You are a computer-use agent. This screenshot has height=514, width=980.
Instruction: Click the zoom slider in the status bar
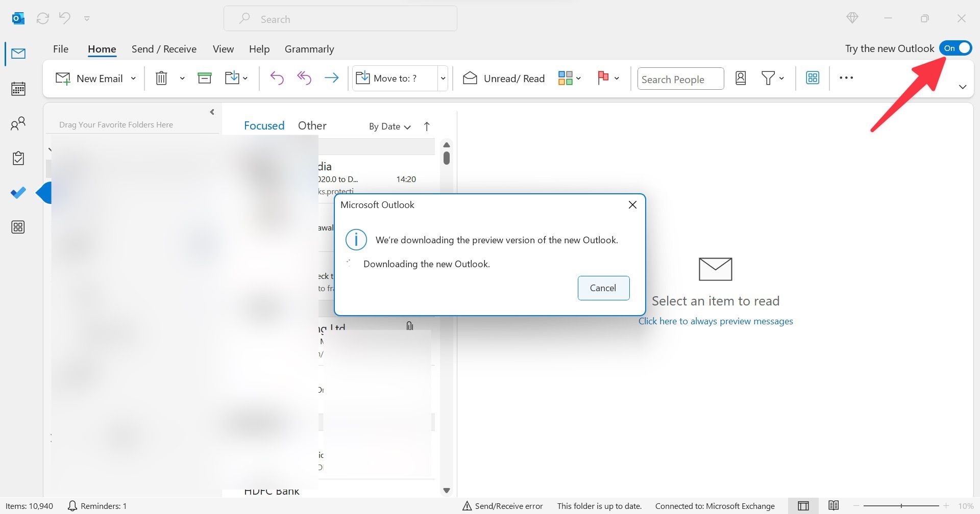(x=901, y=506)
